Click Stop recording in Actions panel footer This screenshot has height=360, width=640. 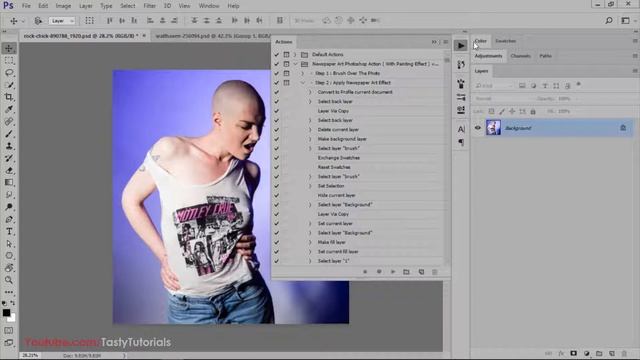pos(365,272)
